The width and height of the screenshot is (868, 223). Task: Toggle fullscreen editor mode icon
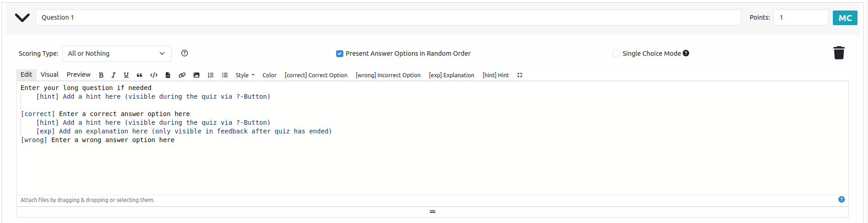(x=520, y=75)
